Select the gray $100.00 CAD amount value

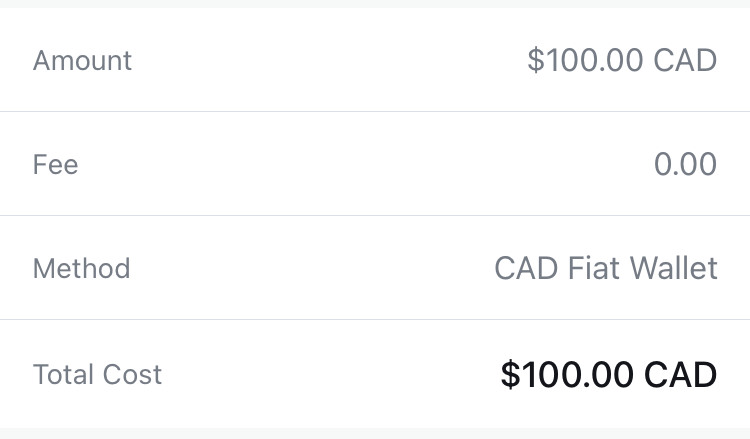click(621, 60)
